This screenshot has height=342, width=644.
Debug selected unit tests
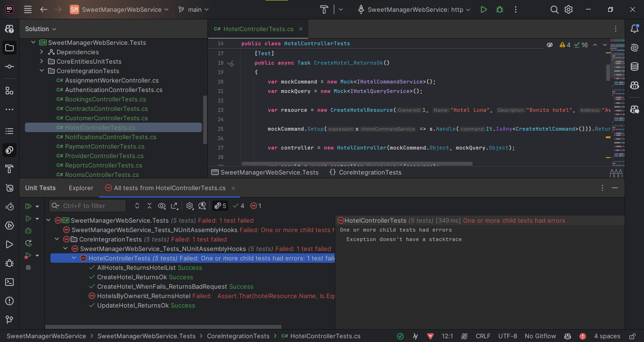pyautogui.click(x=28, y=231)
